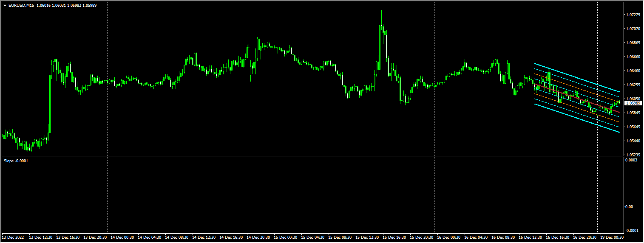Click the 16 Dec 12:30 time label

(x=531, y=237)
